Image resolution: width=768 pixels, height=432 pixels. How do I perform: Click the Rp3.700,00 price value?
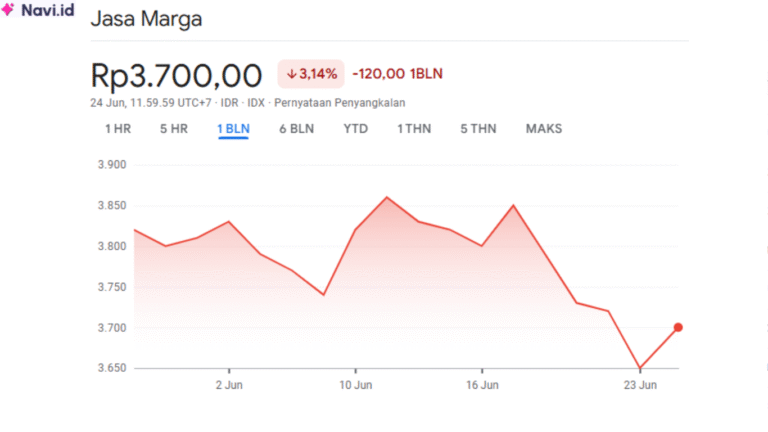[x=176, y=75]
